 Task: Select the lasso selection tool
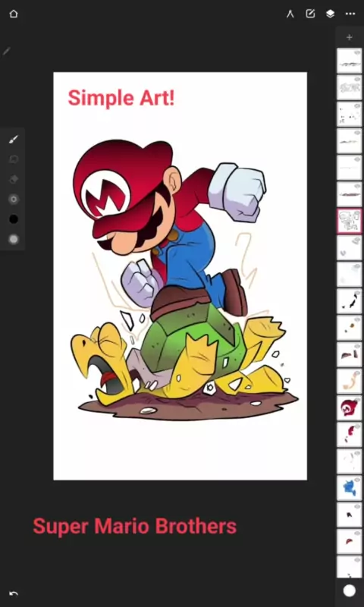point(14,159)
